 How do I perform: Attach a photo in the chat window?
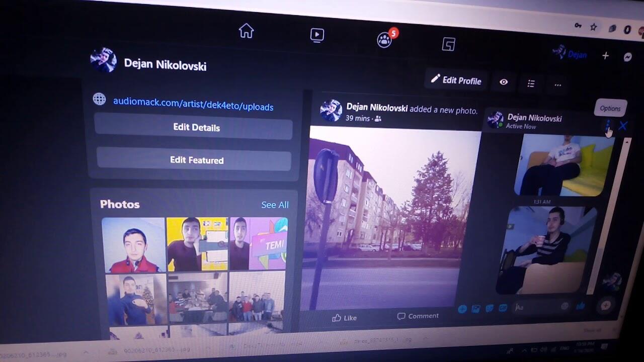(475, 309)
